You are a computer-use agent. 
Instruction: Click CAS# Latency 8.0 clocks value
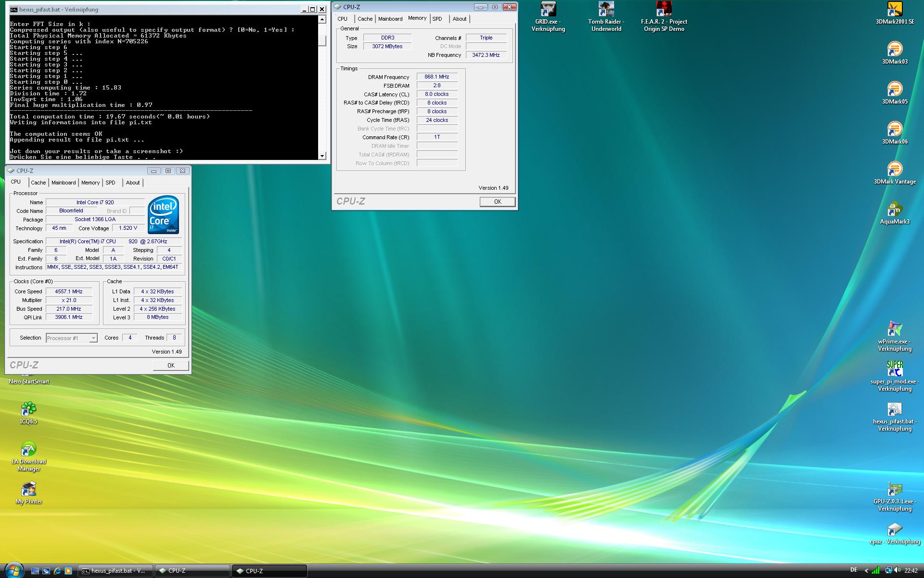point(437,94)
